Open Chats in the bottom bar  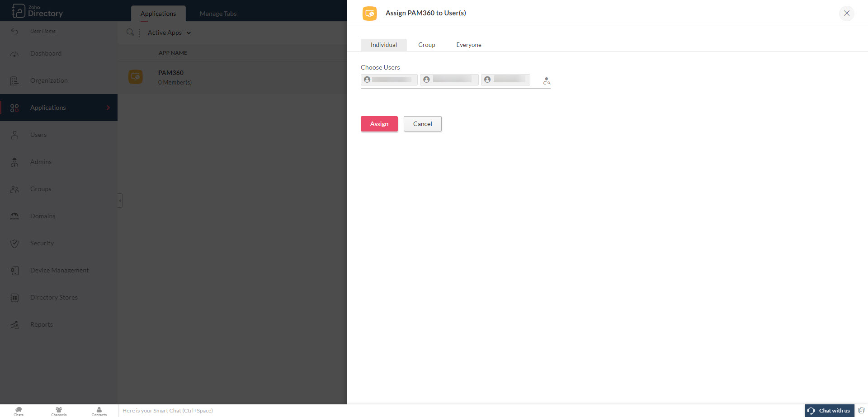[x=19, y=411]
